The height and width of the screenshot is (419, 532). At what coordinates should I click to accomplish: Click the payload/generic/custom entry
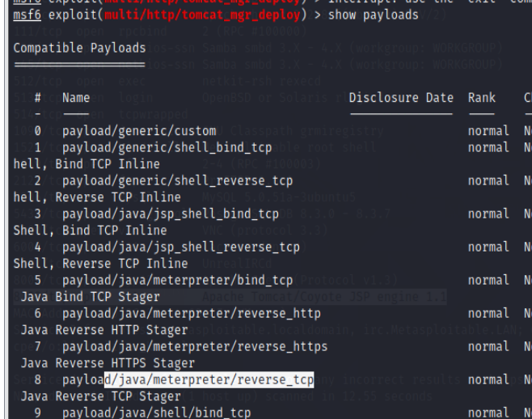click(x=139, y=131)
